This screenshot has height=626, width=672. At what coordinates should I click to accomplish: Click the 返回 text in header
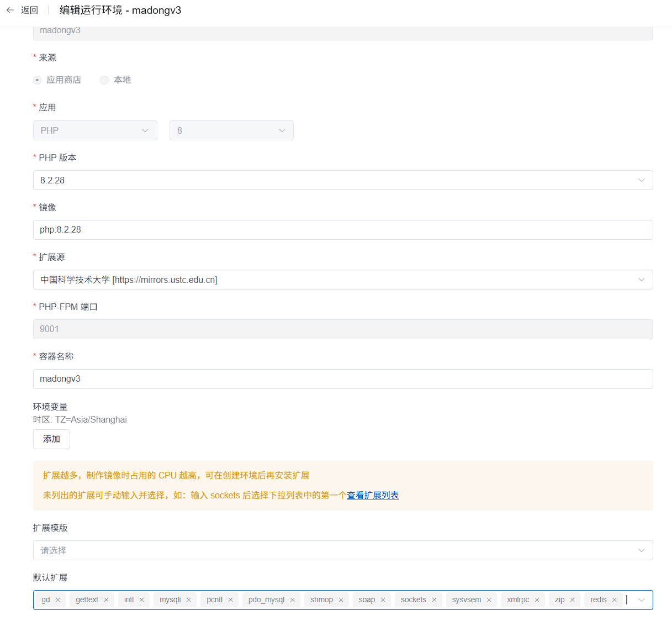click(x=30, y=10)
